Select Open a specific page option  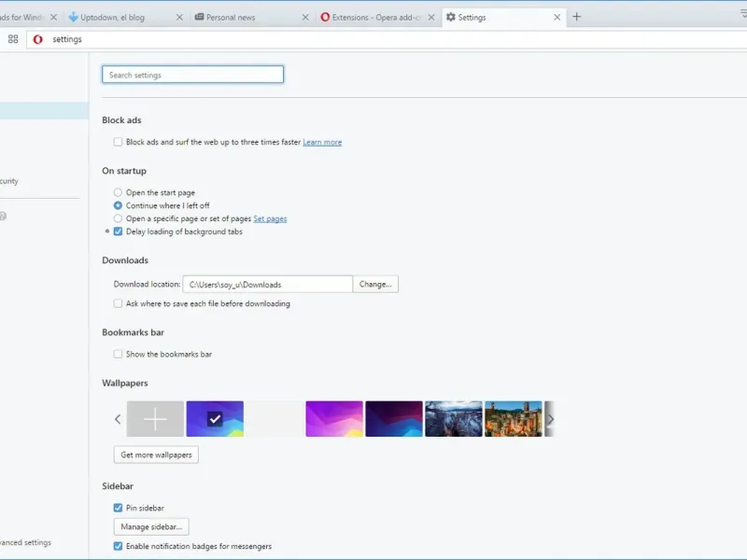118,218
